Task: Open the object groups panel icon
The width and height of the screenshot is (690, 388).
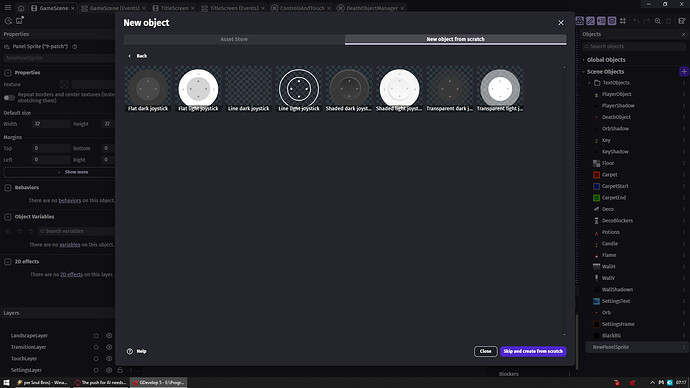Action: 580,21
